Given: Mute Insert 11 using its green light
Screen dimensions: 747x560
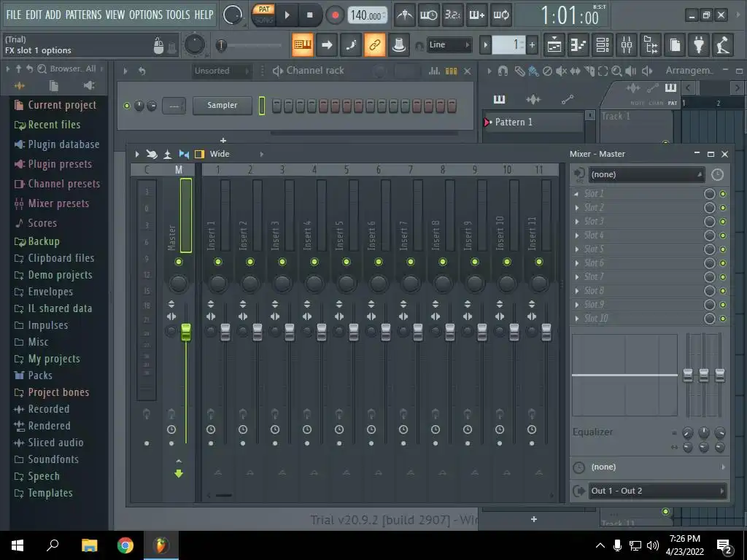Looking at the screenshot, I should pos(539,262).
